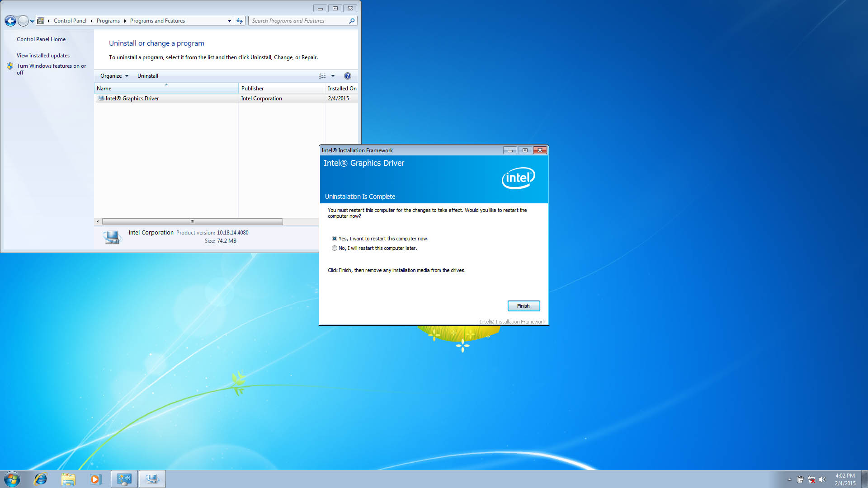
Task: Sort by Publisher column header
Action: coord(282,89)
